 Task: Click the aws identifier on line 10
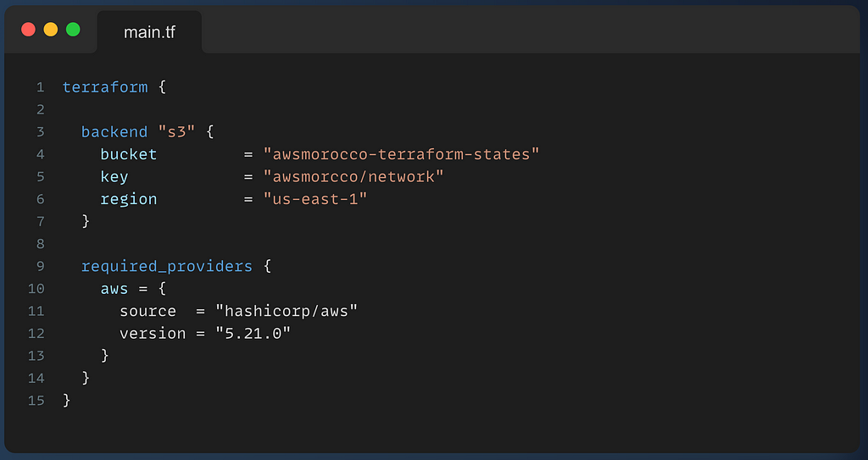(x=114, y=289)
